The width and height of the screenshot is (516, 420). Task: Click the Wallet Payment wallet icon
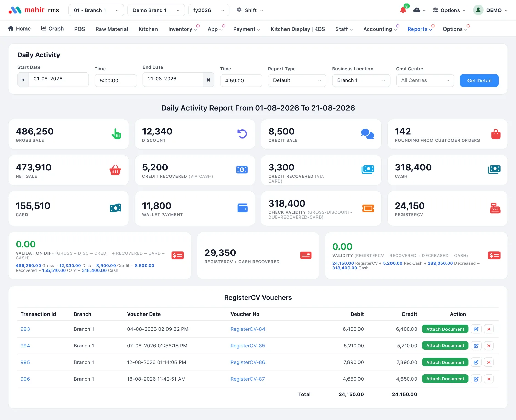tap(243, 208)
